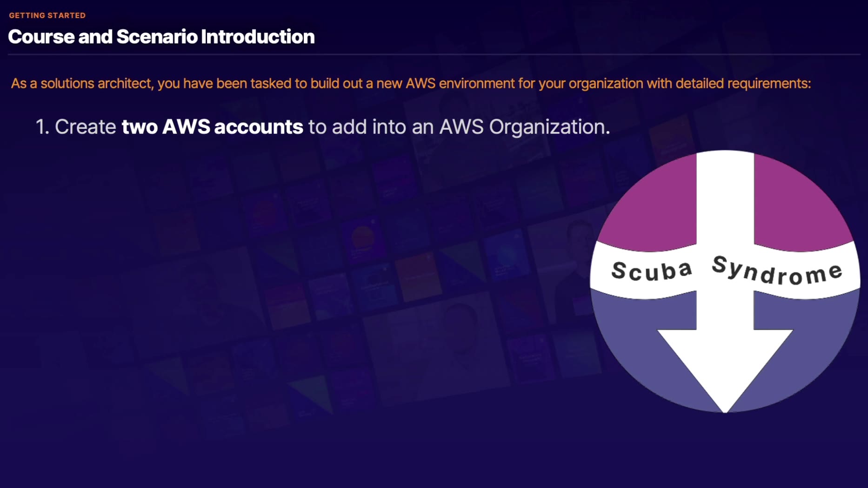Viewport: 868px width, 488px height.
Task: Click the list number 1 marker
Action: [x=42, y=127]
